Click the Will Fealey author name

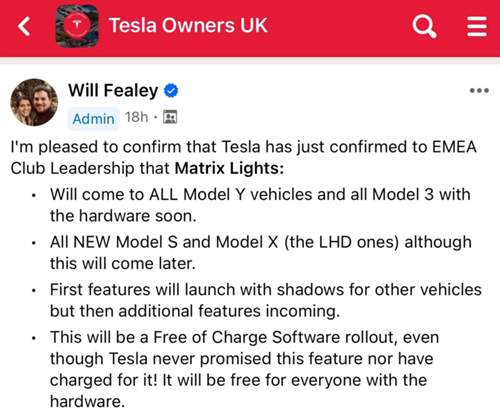point(113,90)
